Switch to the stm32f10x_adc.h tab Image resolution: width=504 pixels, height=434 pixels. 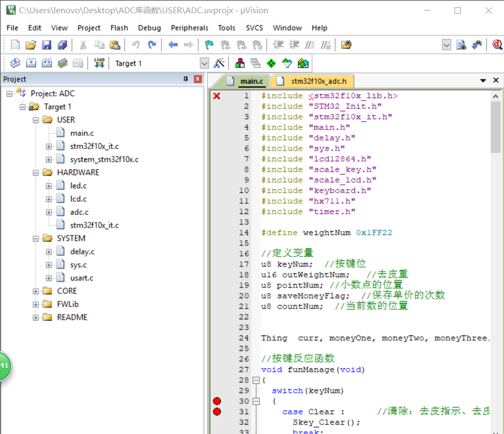click(312, 81)
